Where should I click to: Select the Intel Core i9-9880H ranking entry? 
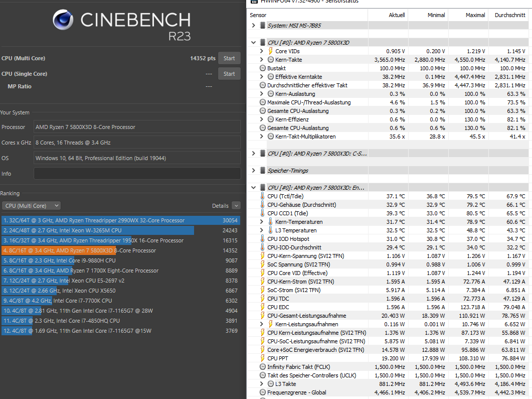coord(121,260)
